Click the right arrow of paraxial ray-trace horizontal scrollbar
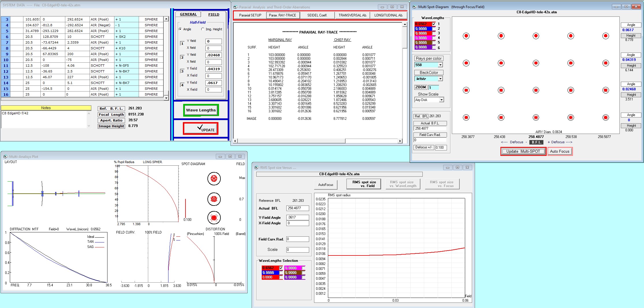644x308 pixels. pyautogui.click(x=400, y=141)
